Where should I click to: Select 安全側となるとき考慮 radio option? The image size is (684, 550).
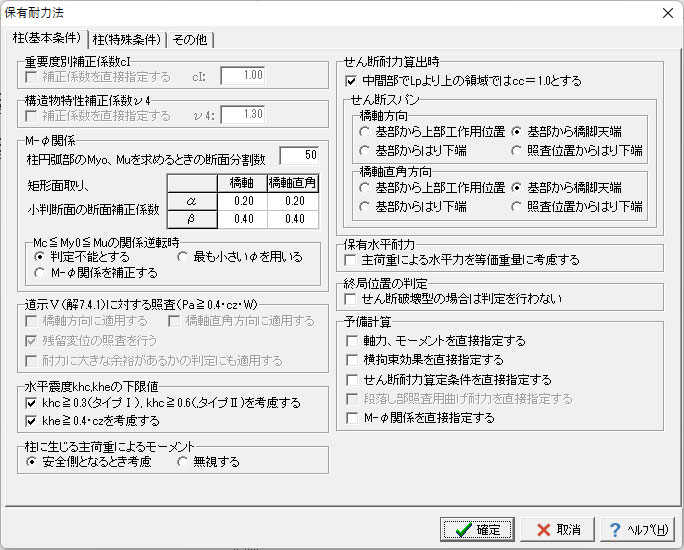89,461
